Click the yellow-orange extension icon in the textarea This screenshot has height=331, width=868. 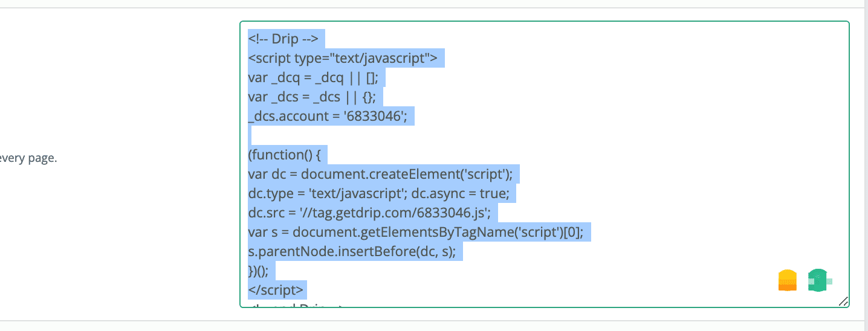pyautogui.click(x=788, y=281)
